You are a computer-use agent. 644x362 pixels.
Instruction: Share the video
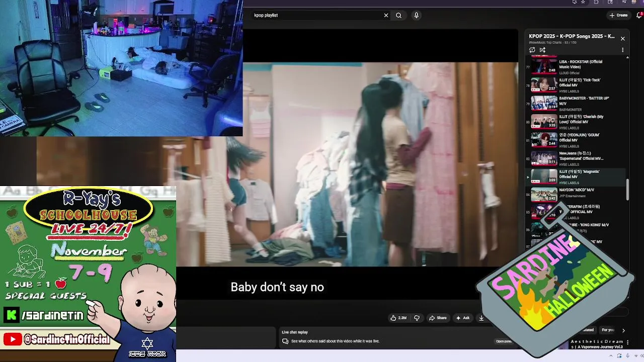click(438, 318)
